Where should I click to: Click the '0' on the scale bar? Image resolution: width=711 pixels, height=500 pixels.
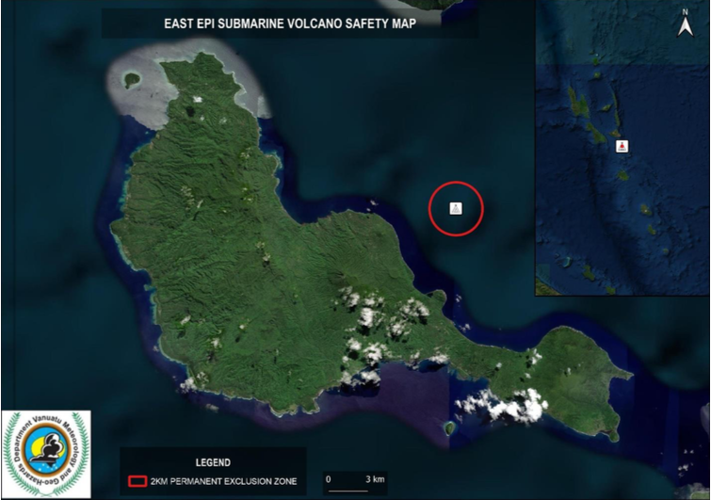328,479
